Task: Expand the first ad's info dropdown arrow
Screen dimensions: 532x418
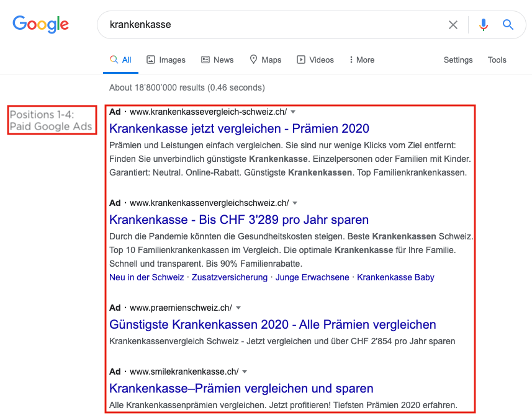Action: click(293, 112)
